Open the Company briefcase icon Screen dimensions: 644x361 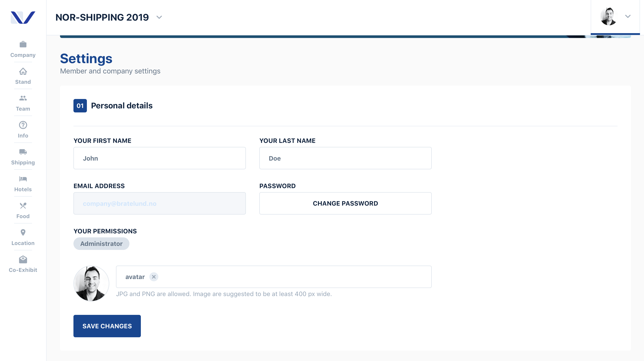23,44
